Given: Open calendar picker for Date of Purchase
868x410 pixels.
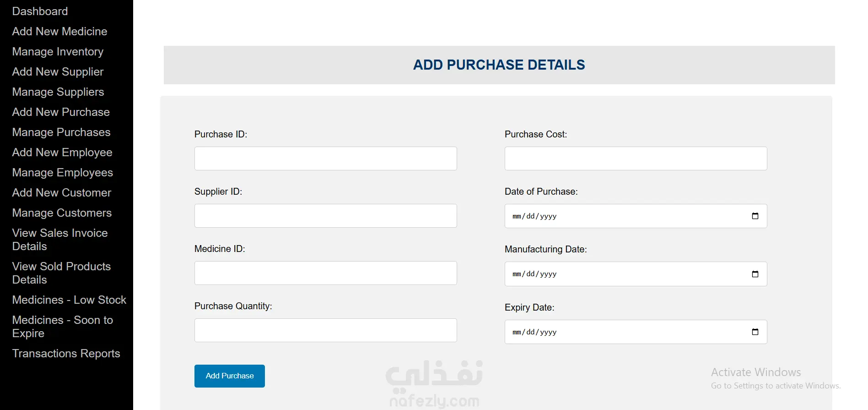Looking at the screenshot, I should tap(755, 216).
